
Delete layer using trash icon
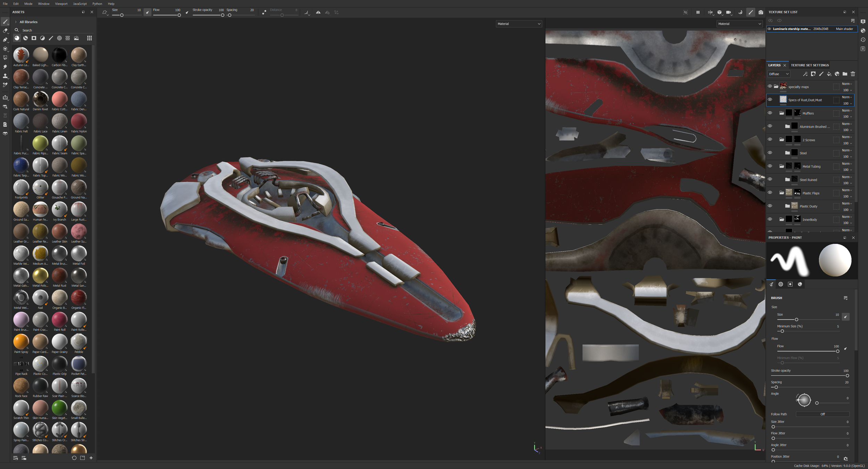(853, 74)
